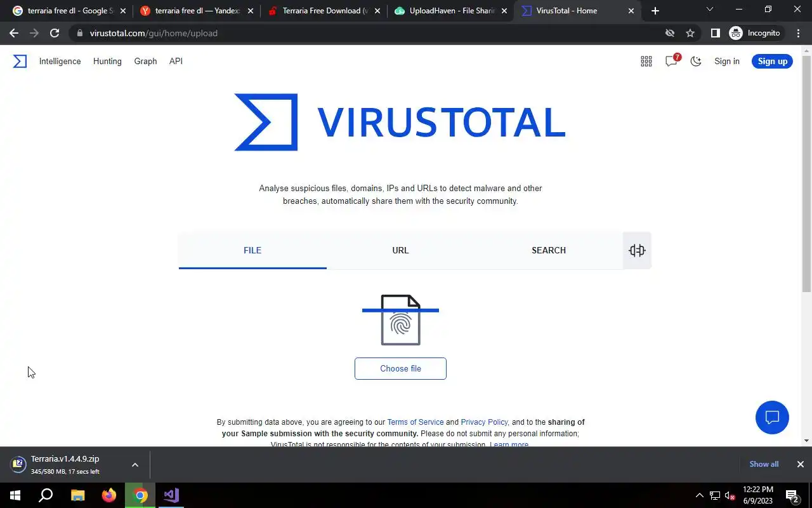Open the Graph menu item
The height and width of the screenshot is (508, 812).
145,61
